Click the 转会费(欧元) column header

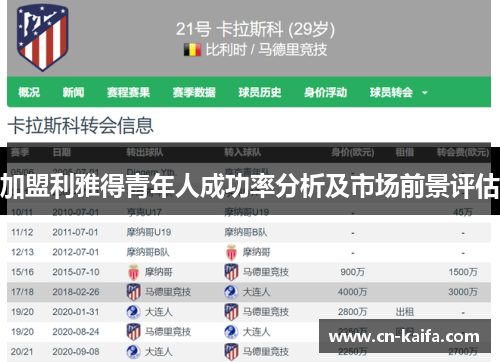(463, 152)
